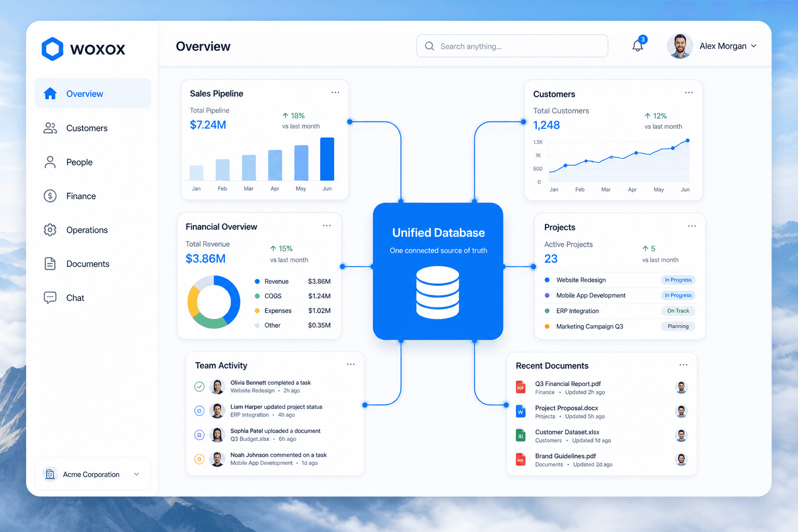798x532 pixels.
Task: Open Customers card three-dot menu
Action: (x=689, y=92)
